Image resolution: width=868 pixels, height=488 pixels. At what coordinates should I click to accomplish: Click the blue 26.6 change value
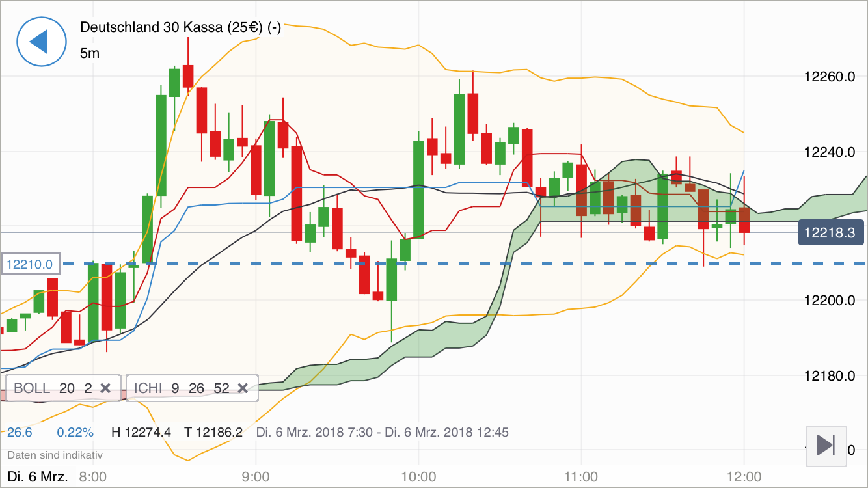20,432
